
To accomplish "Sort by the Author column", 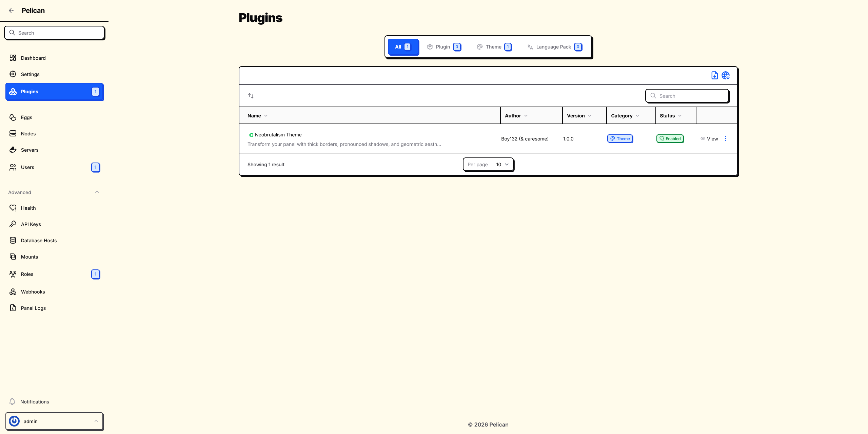I will tap(516, 116).
